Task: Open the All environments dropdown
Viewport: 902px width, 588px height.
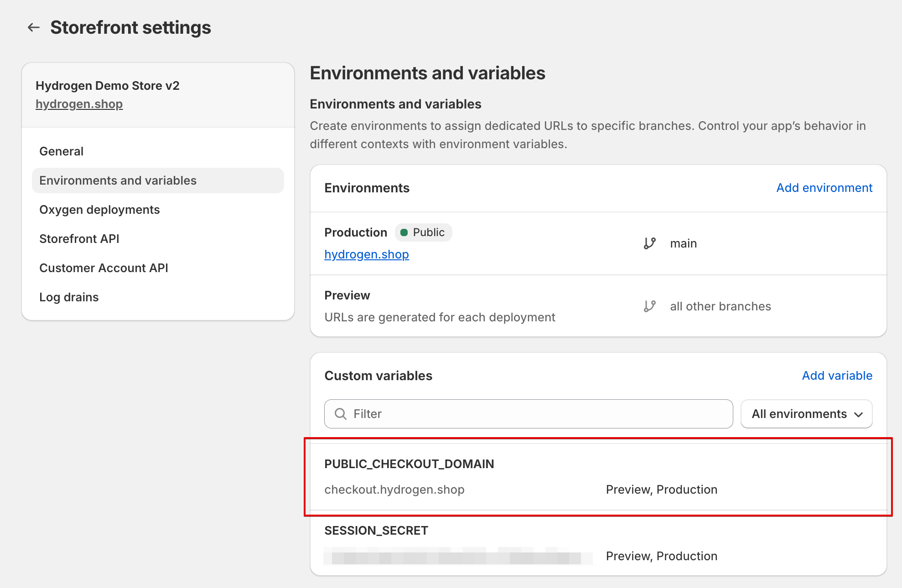Action: (x=806, y=413)
